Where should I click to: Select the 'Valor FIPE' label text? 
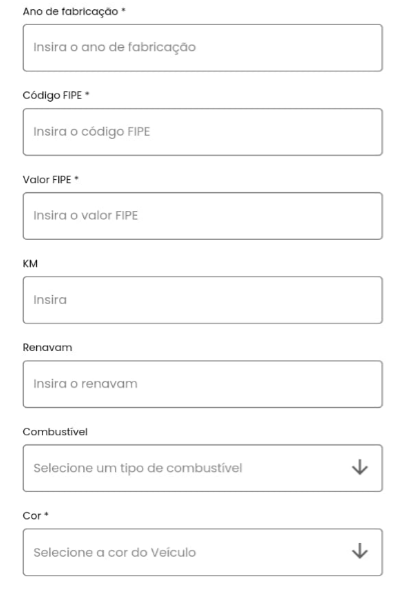point(47,180)
